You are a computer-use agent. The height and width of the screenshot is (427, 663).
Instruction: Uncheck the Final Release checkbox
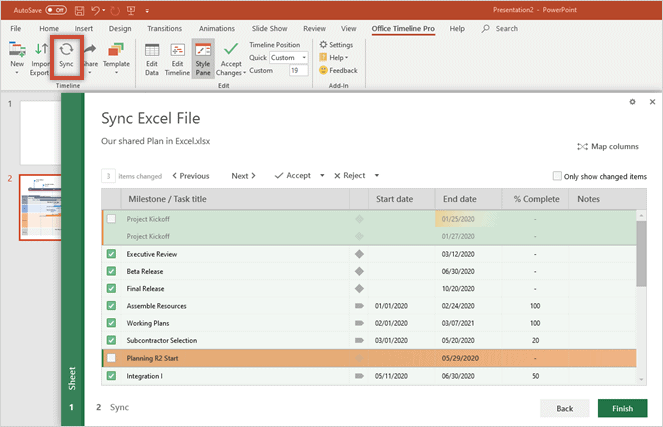(x=111, y=288)
